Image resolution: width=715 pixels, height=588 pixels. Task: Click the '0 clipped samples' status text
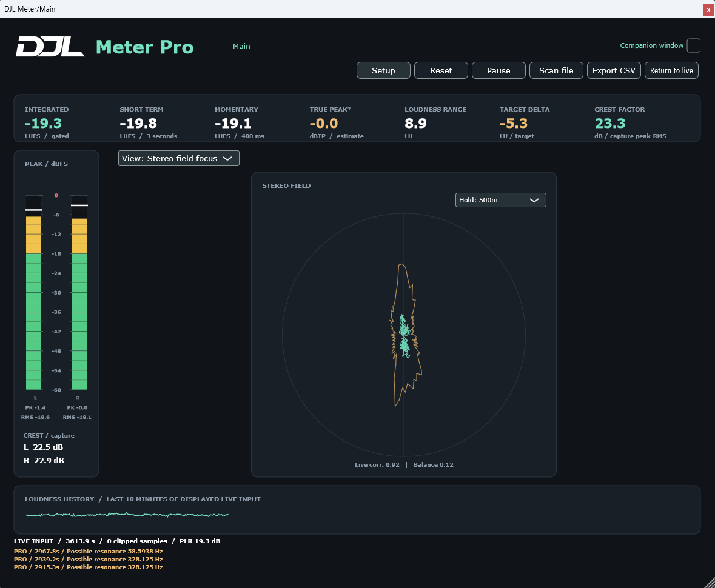(137, 541)
